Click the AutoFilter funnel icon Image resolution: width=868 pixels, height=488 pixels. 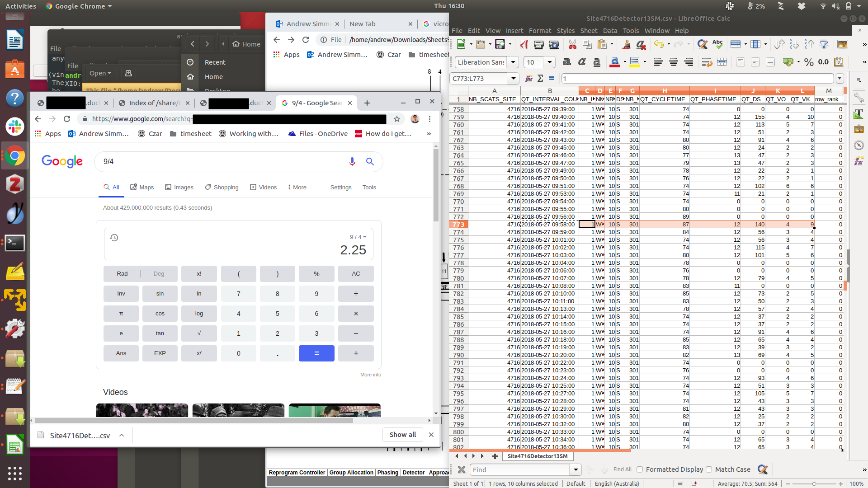coord(824,44)
